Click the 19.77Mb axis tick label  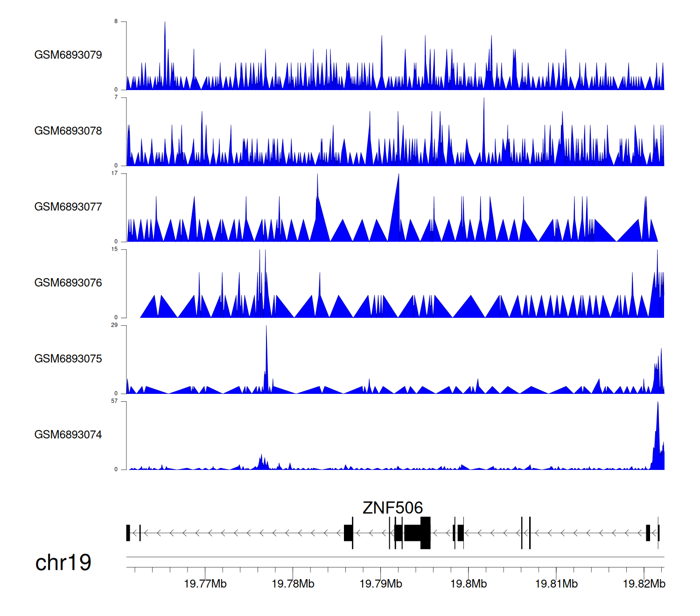(x=205, y=584)
